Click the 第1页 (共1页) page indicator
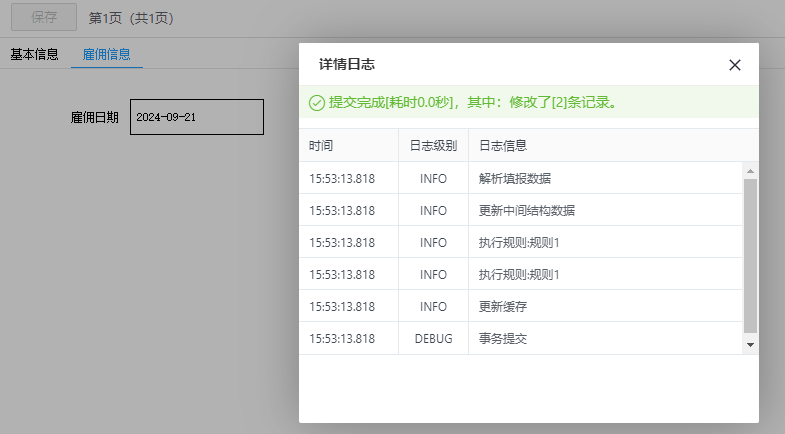785x434 pixels. coord(131,18)
